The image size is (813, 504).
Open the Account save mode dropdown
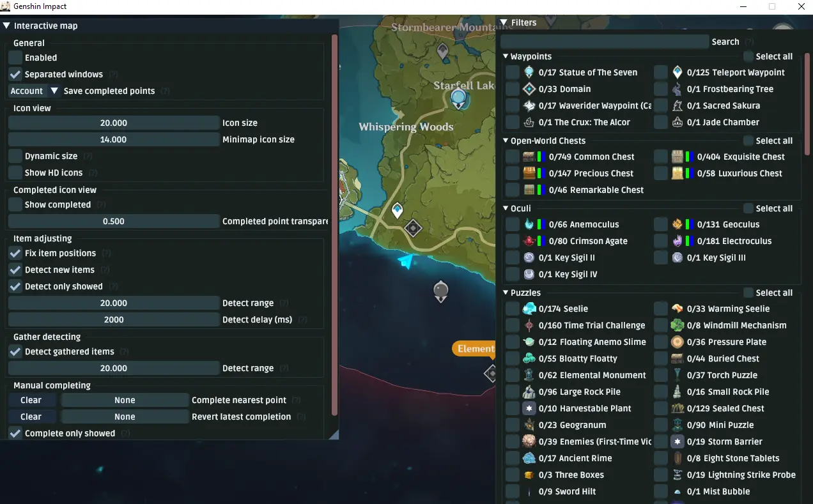(x=34, y=91)
